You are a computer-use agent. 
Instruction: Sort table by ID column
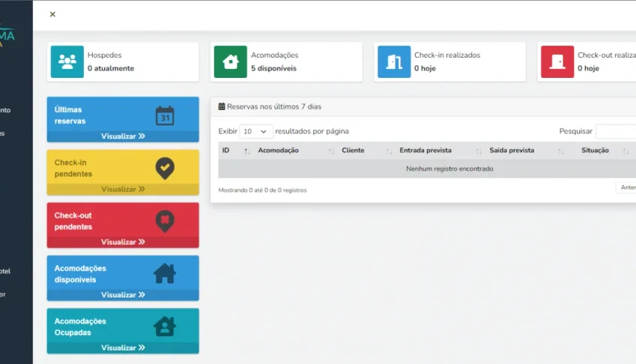click(236, 151)
